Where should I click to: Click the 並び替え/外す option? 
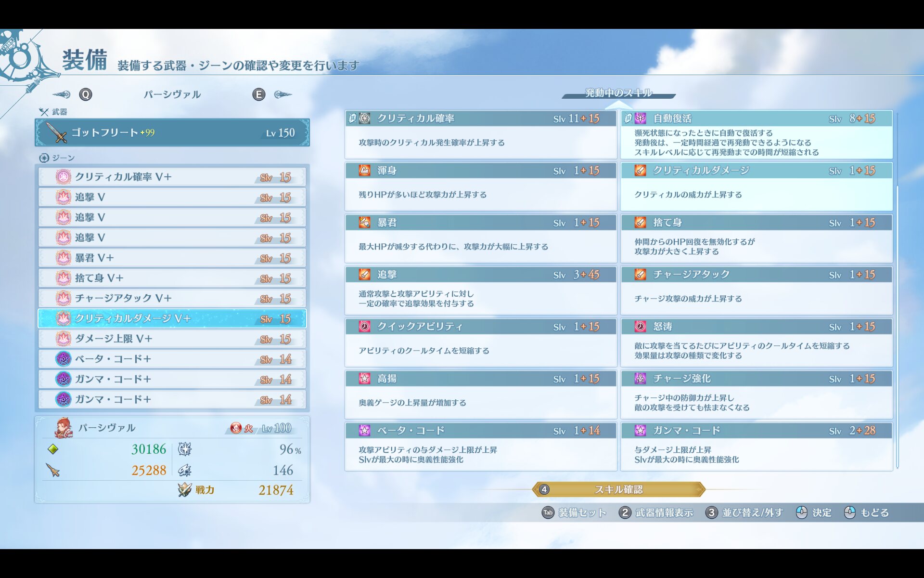pyautogui.click(x=744, y=512)
